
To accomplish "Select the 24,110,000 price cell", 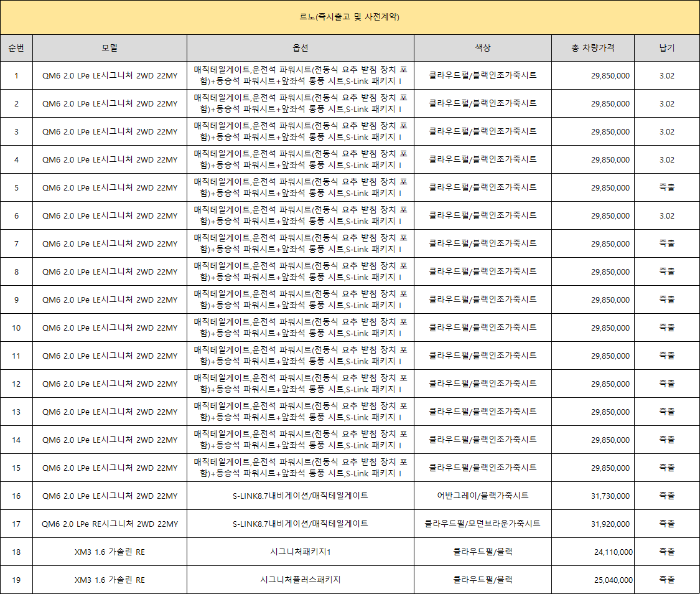I will click(593, 552).
